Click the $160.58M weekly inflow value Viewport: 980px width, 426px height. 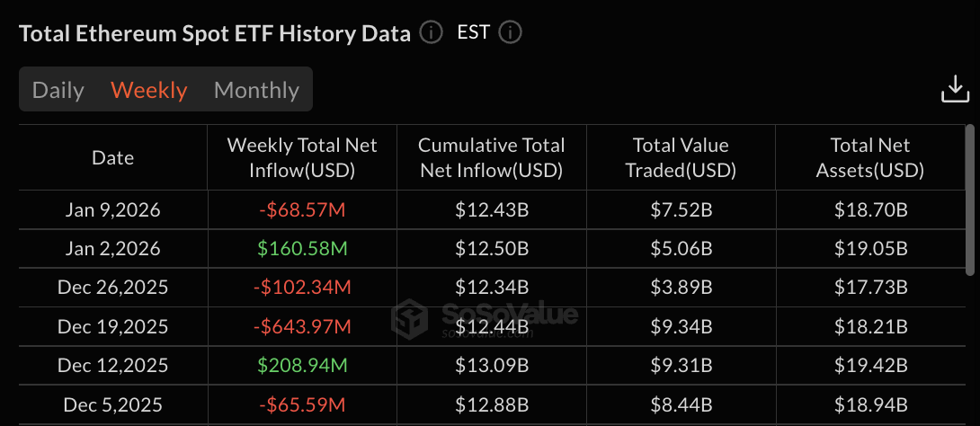302,249
